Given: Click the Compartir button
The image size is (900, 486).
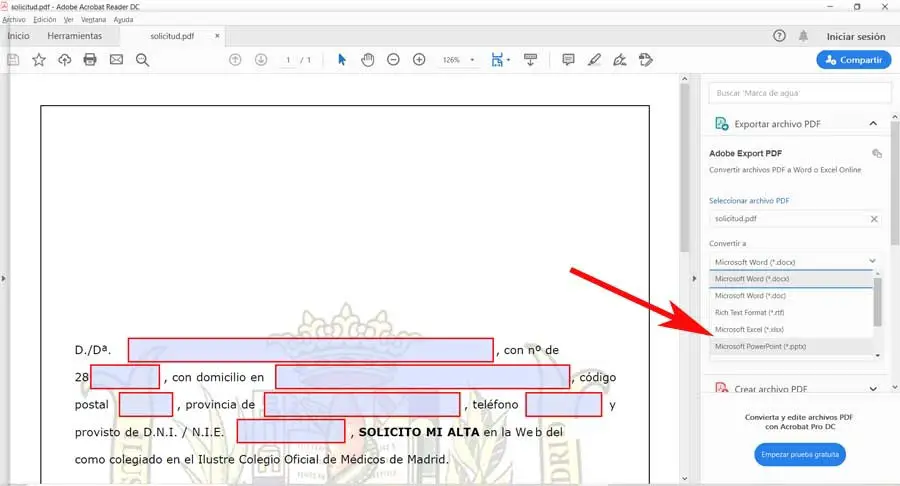Looking at the screenshot, I should tap(854, 60).
